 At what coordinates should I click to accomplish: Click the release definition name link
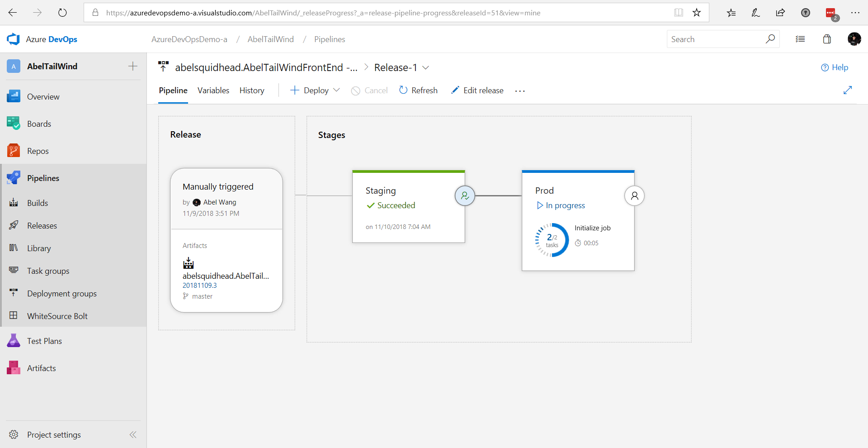coord(266,67)
